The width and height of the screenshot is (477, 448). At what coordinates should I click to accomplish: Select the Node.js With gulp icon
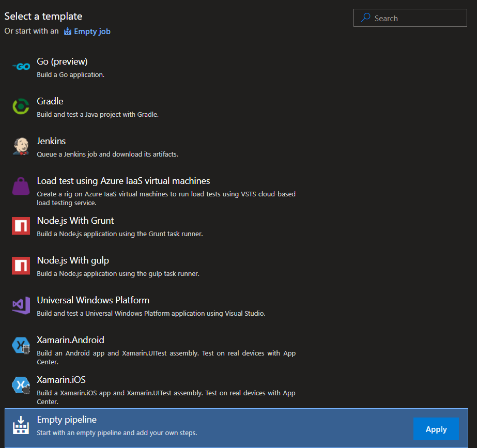21,266
